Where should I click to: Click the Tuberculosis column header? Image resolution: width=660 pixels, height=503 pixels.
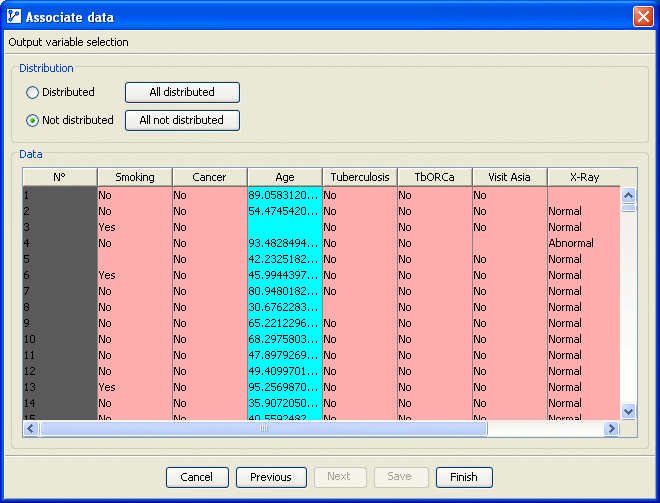click(360, 177)
